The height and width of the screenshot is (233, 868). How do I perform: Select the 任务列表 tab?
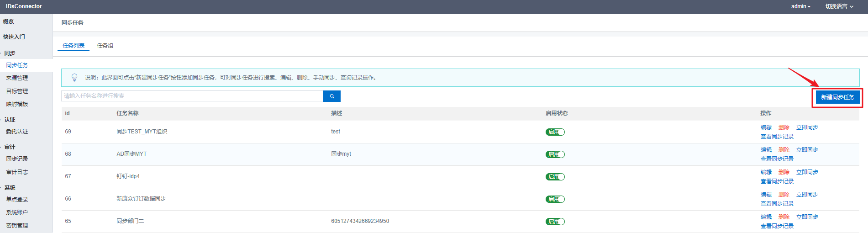click(74, 46)
